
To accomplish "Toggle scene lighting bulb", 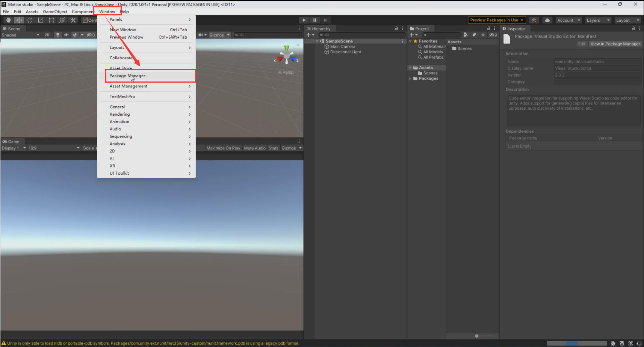I will pos(57,35).
